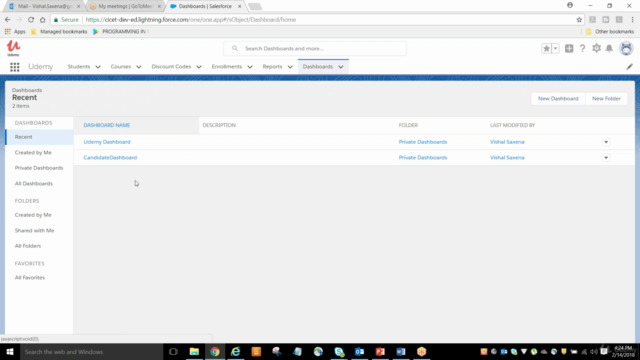Expand the Enrollments dropdown chevron
Screen dimensions: 640x360
(250, 67)
